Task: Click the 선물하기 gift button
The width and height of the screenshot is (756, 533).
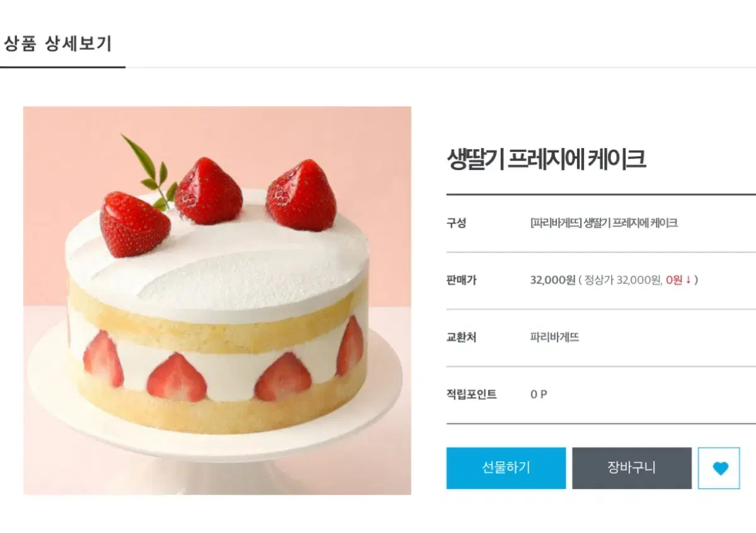Action: pyautogui.click(x=506, y=468)
